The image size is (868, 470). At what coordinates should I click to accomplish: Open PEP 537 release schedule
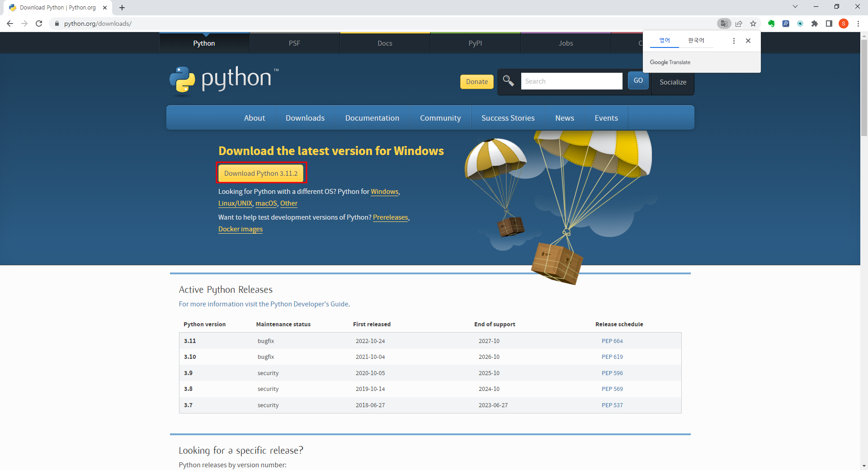coord(612,405)
